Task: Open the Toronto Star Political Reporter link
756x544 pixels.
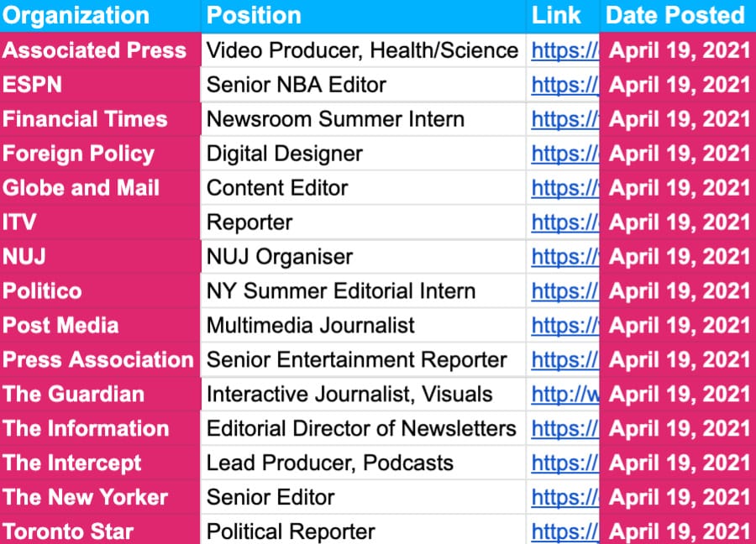Action: [564, 532]
